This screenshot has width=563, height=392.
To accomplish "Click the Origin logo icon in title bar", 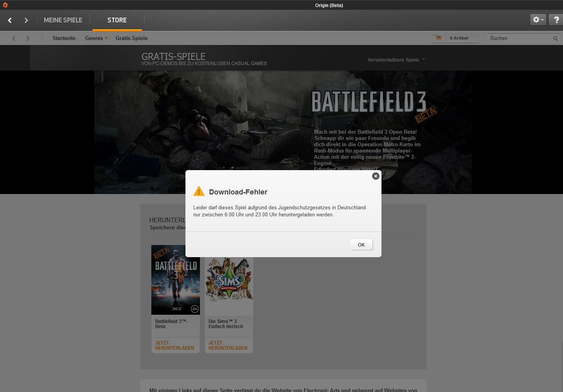I will point(5,5).
